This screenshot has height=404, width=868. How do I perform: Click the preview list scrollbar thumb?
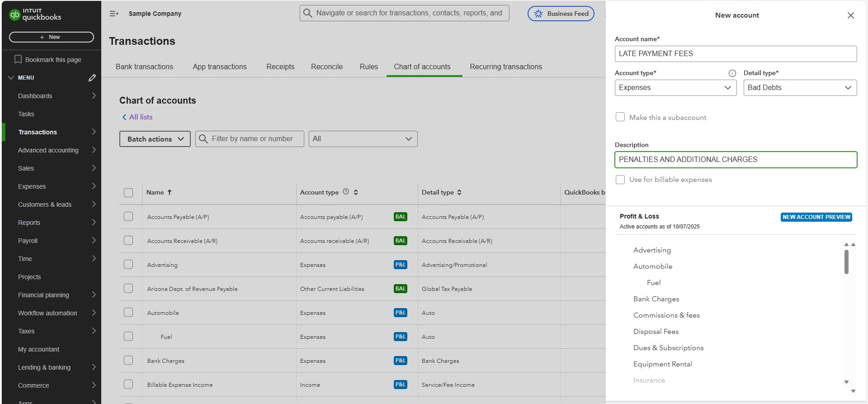pos(846,261)
